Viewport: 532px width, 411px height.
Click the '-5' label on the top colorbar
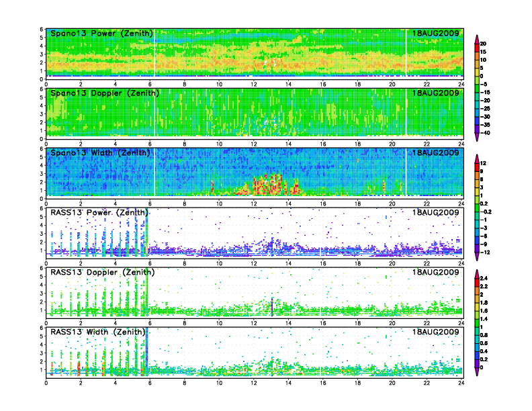(484, 85)
